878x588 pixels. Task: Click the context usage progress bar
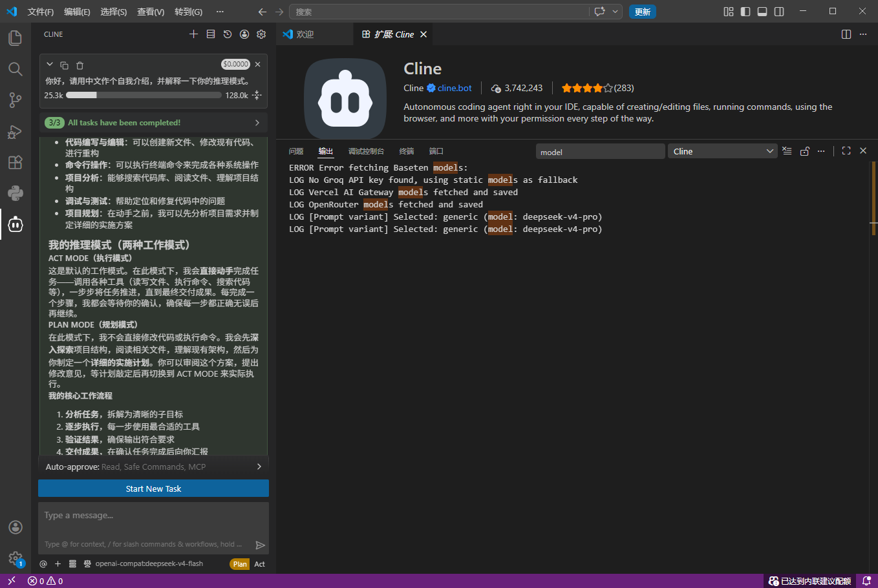[x=144, y=95]
